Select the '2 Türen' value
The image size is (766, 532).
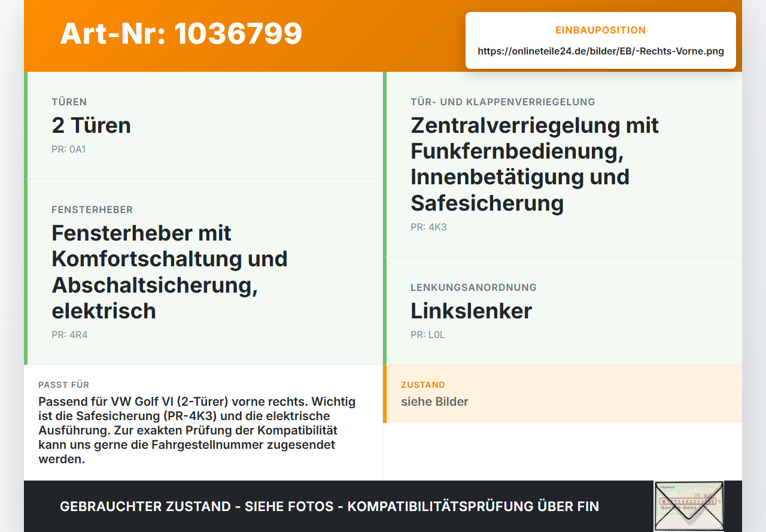[x=91, y=125]
